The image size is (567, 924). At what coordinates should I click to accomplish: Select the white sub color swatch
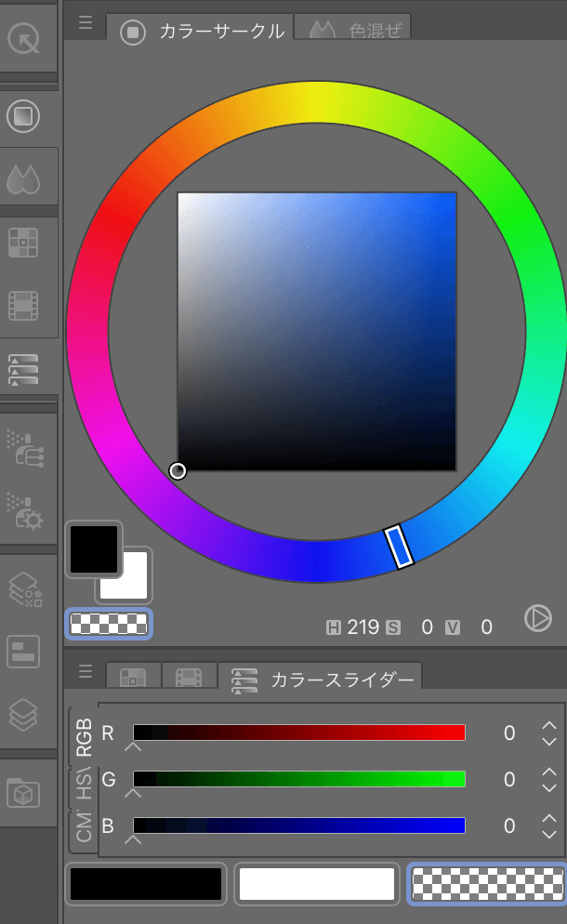(x=131, y=582)
